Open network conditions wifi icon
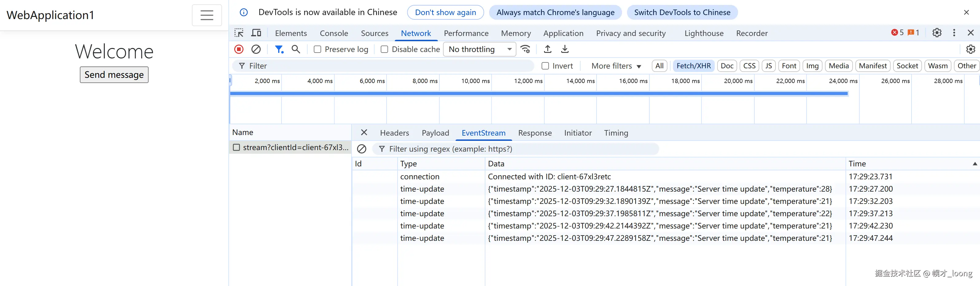The image size is (980, 286). 525,49
